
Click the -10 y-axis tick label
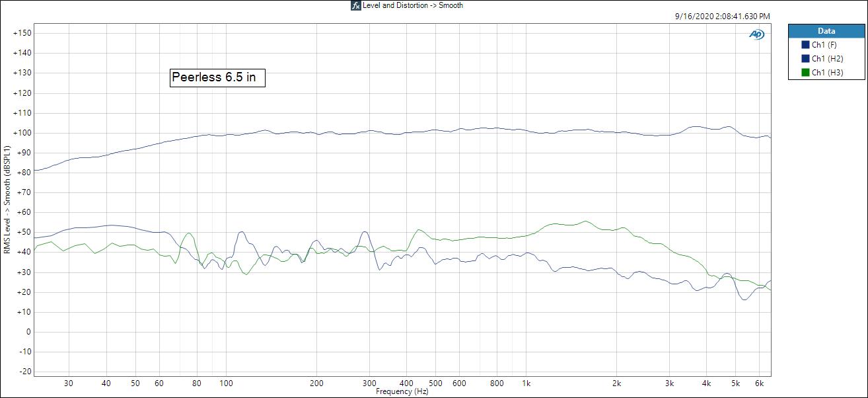pos(25,352)
